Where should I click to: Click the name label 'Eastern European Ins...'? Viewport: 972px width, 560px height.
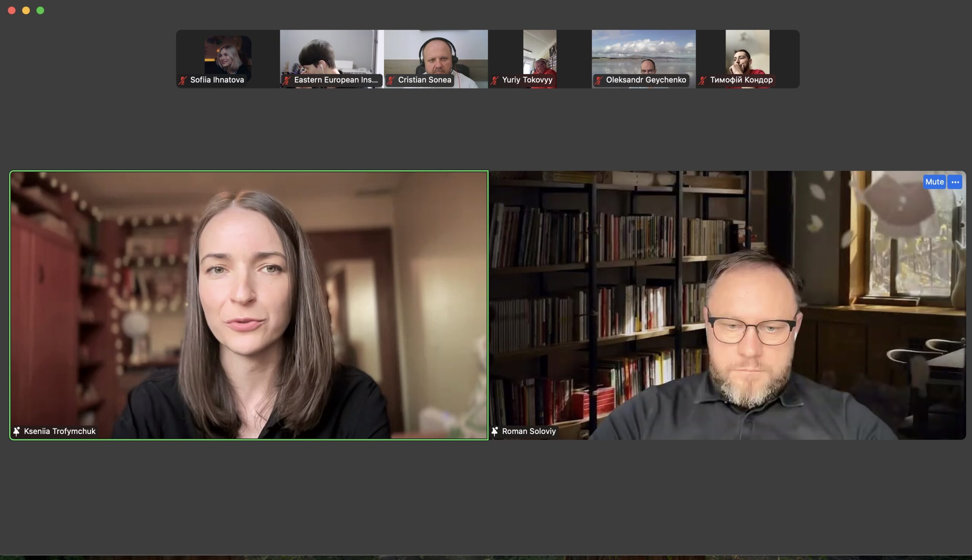pyautogui.click(x=336, y=80)
